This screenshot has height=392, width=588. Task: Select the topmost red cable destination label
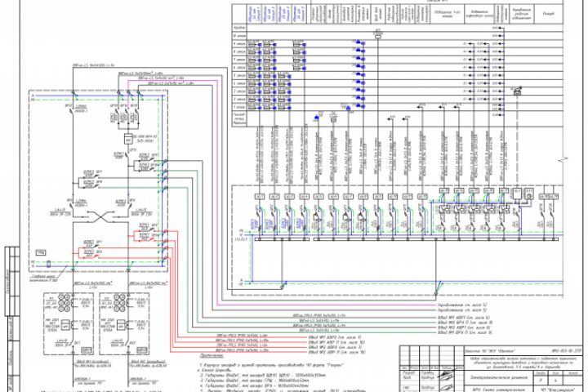click(x=335, y=337)
